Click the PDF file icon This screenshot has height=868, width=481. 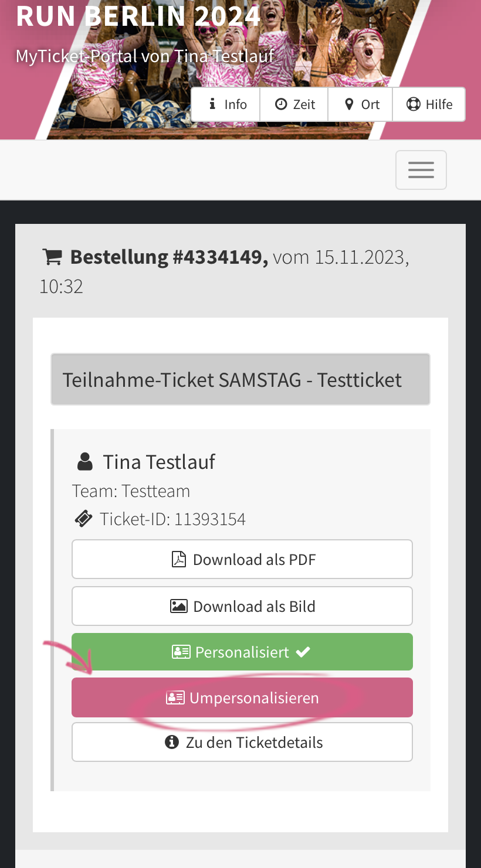[x=178, y=560]
